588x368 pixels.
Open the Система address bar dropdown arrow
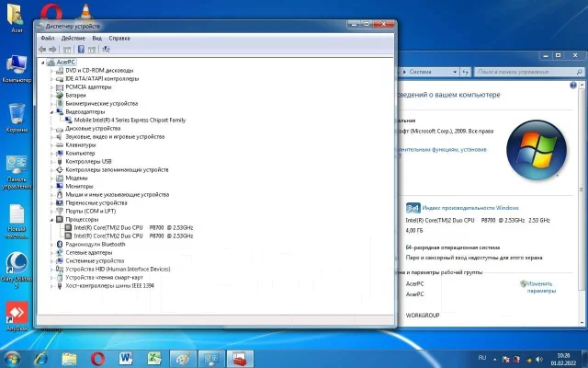tap(455, 72)
